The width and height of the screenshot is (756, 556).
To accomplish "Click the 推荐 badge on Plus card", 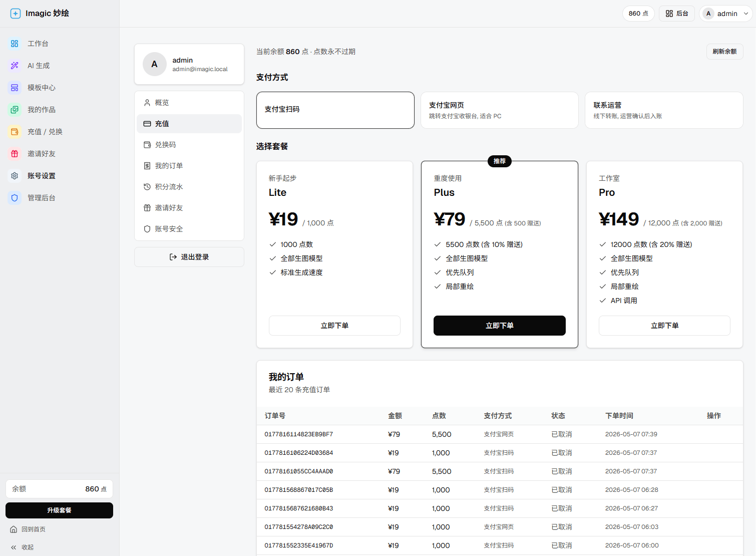I will click(x=500, y=161).
